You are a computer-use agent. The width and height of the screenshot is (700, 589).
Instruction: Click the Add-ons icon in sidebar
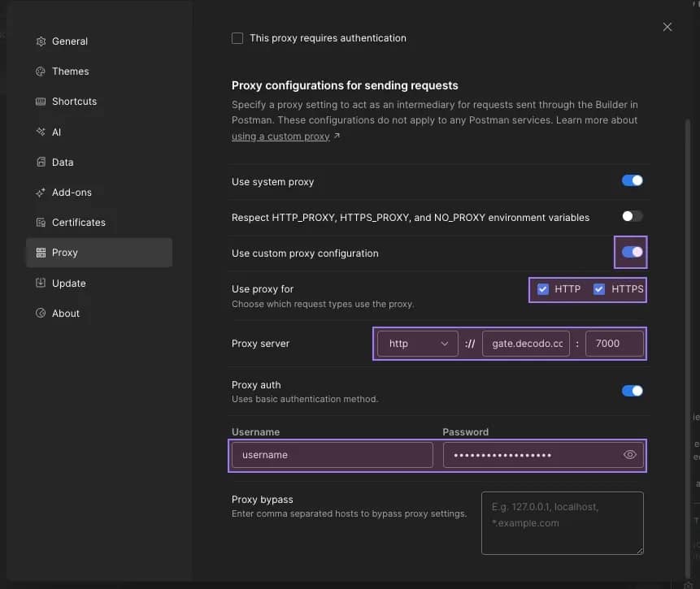[41, 193]
